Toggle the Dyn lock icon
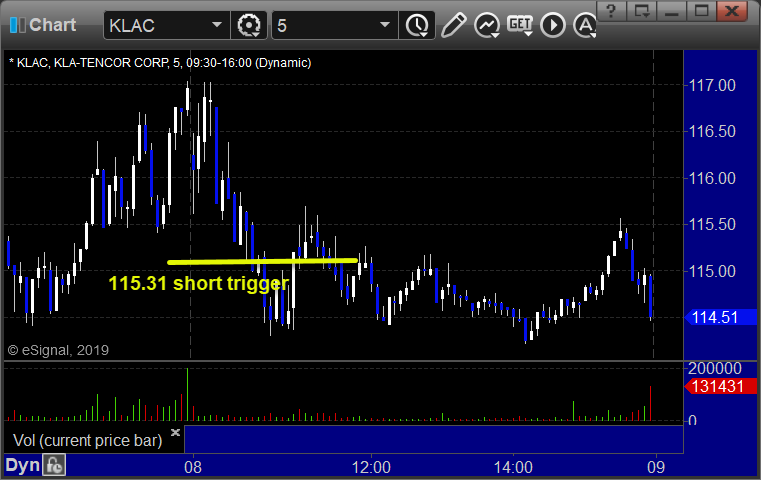This screenshot has height=480, width=761. pos(54,465)
